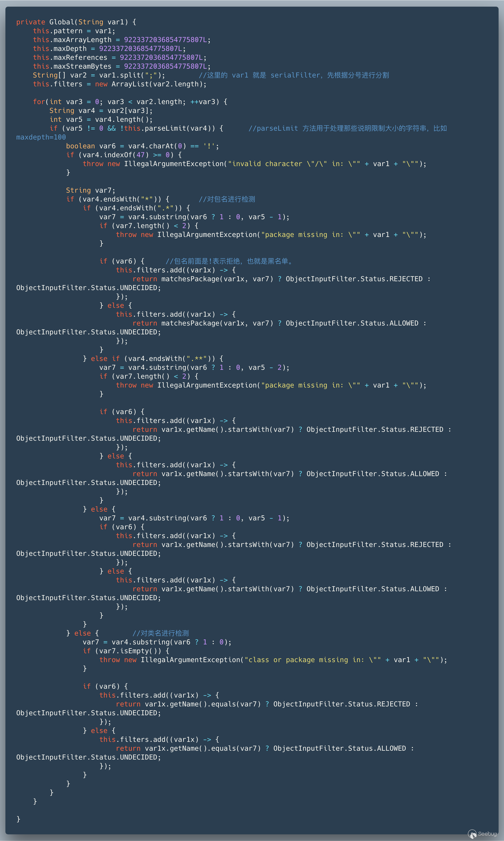Screen dimensions: 504x841
Task: Click the 'var4.endsWith(".*")' condition line
Action: pyautogui.click(x=136, y=208)
